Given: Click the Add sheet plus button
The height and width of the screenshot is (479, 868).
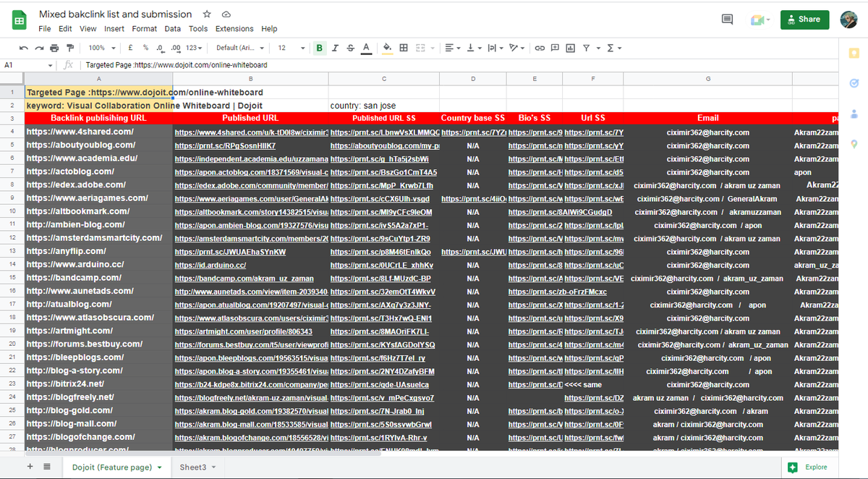Looking at the screenshot, I should 30,467.
